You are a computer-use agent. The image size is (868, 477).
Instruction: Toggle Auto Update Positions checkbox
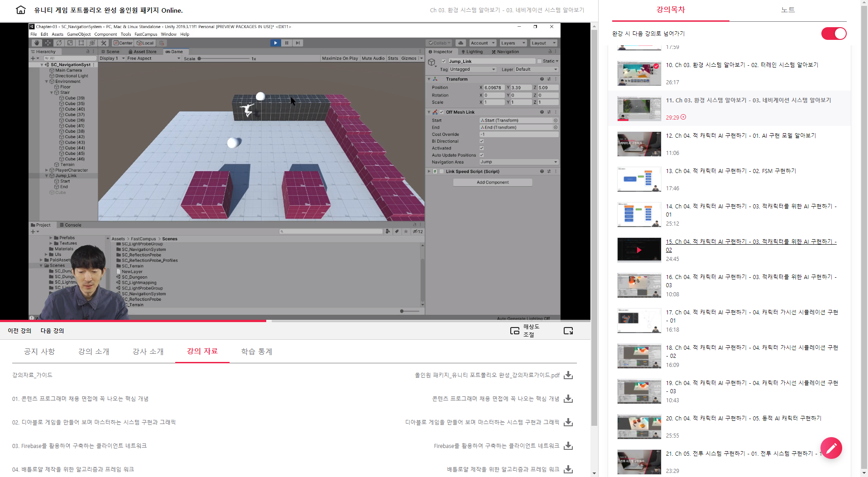pos(482,155)
